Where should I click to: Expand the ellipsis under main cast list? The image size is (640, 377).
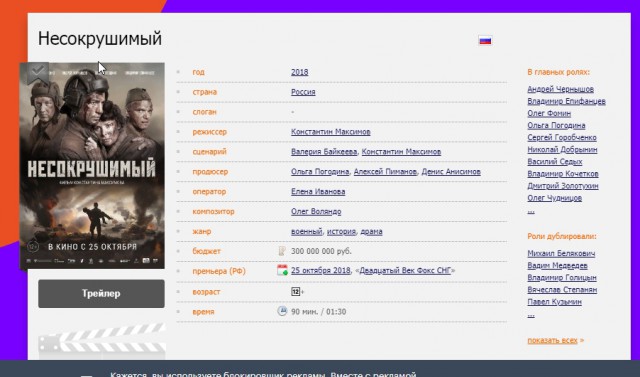[x=531, y=211]
